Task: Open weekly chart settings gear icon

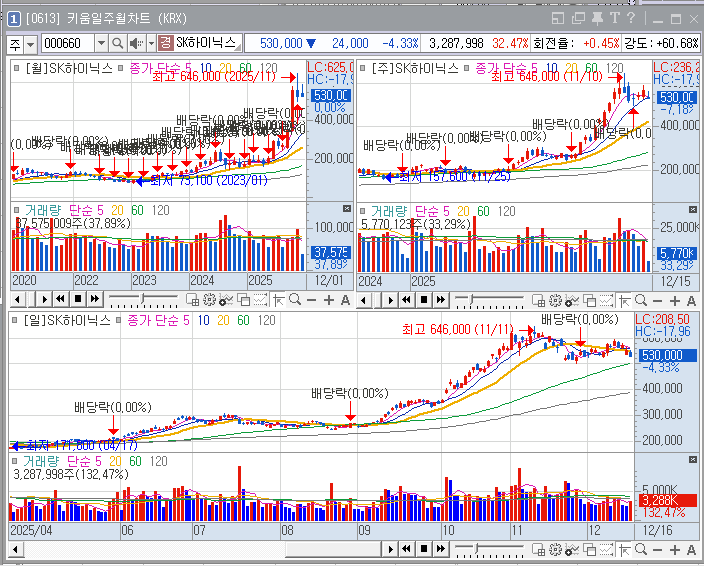Action: pyautogui.click(x=555, y=300)
